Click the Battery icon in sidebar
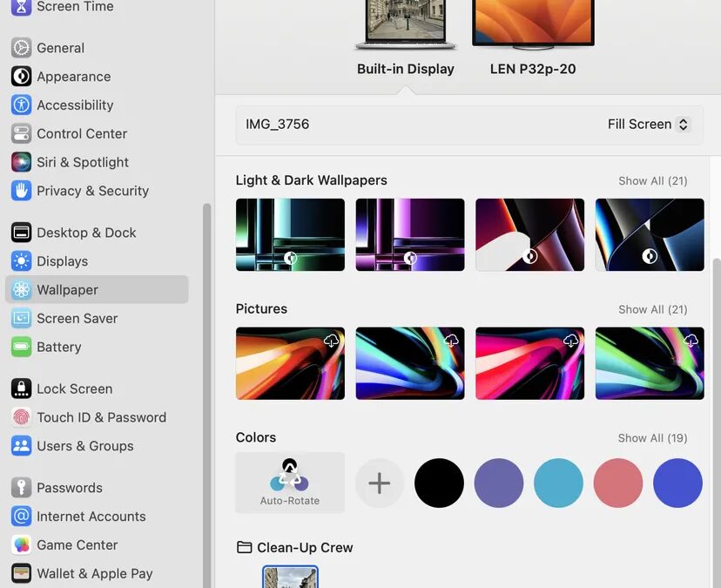 coord(21,347)
